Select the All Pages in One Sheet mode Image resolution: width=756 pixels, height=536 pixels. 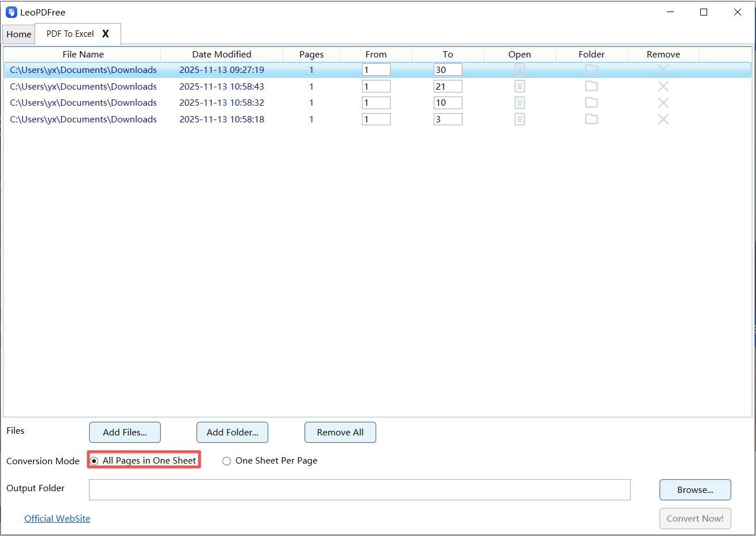[x=94, y=460]
